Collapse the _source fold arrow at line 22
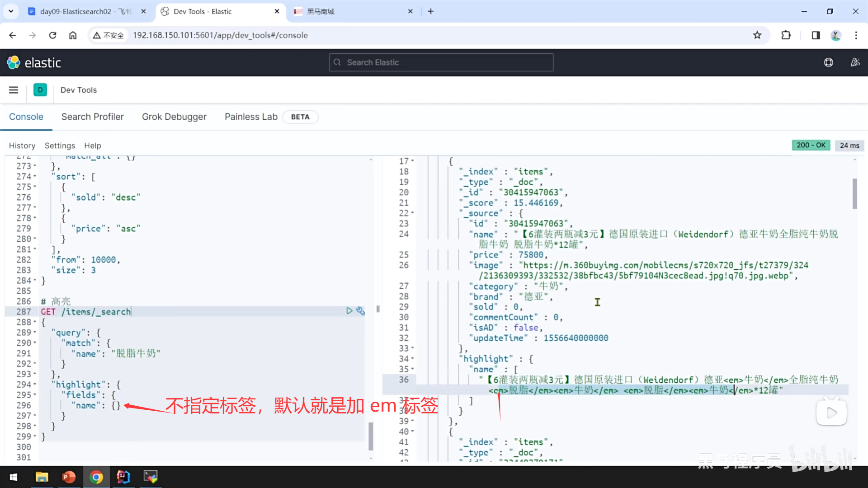This screenshot has width=868, height=488. (412, 213)
